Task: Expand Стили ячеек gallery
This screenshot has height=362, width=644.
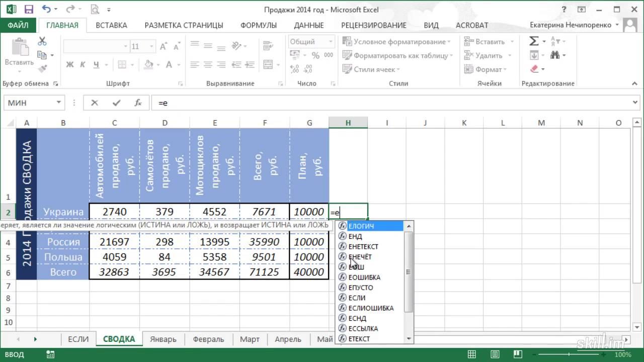Action: coord(371,69)
